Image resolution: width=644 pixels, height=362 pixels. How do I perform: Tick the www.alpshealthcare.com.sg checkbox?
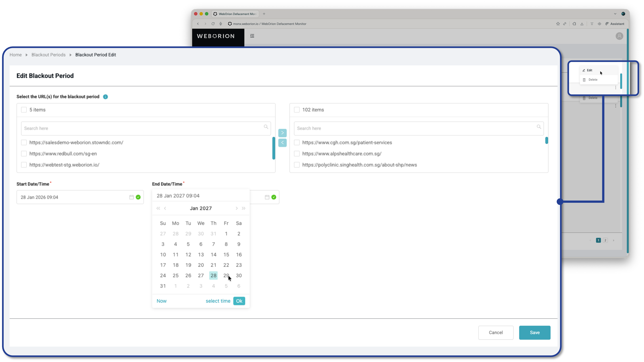[297, 154]
